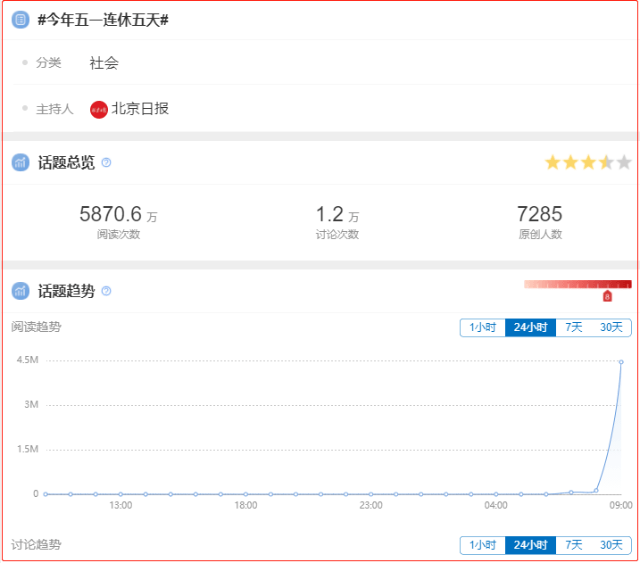The height and width of the screenshot is (563, 640).
Task: Open the help tooltip next to 话题总览
Action: [106, 162]
